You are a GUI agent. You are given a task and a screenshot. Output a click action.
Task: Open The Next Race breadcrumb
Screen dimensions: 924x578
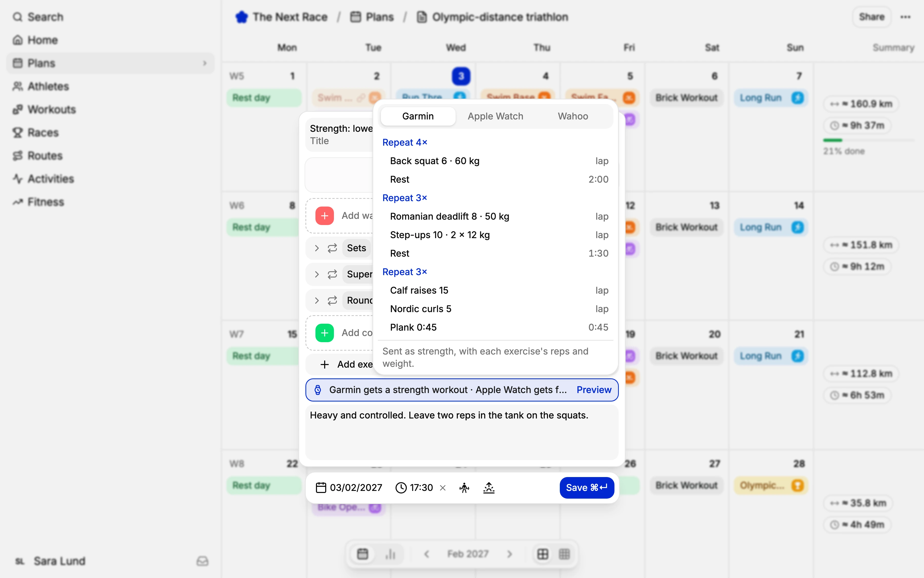click(281, 17)
